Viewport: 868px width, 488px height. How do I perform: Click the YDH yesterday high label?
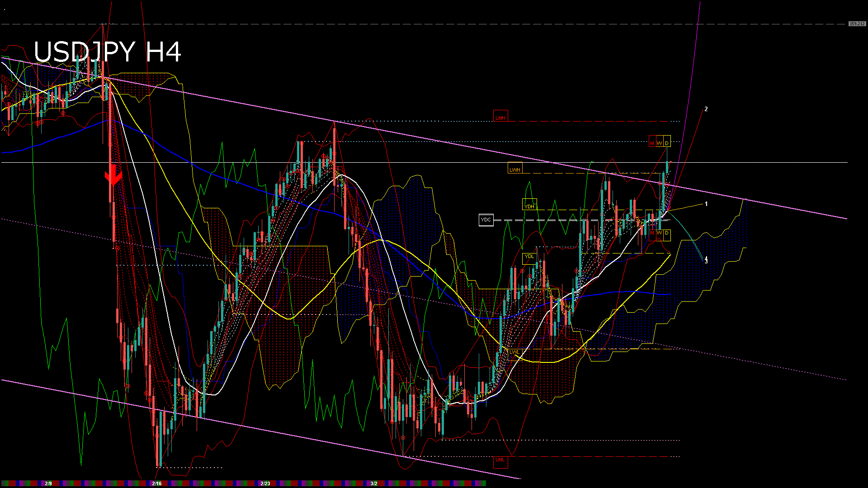pos(529,206)
